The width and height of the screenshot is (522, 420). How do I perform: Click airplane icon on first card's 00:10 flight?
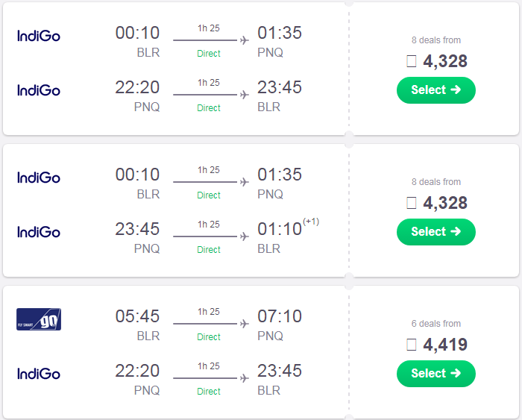coord(245,40)
